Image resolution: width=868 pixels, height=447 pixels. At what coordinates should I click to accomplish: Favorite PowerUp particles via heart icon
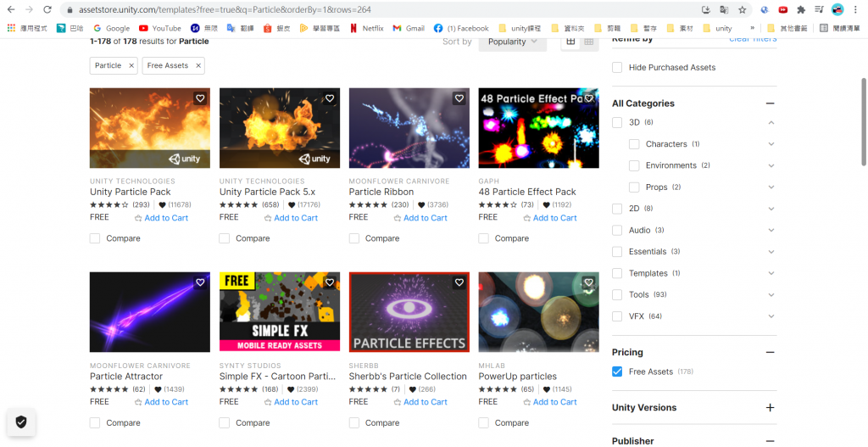pos(589,282)
